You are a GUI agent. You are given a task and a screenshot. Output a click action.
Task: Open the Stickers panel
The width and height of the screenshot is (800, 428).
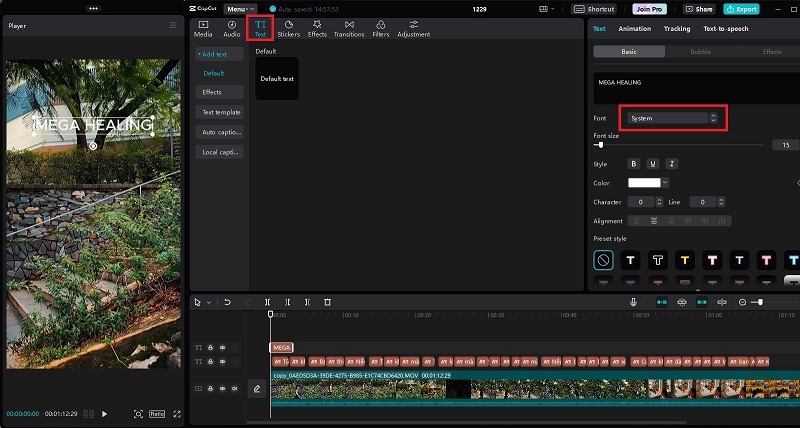coord(288,27)
